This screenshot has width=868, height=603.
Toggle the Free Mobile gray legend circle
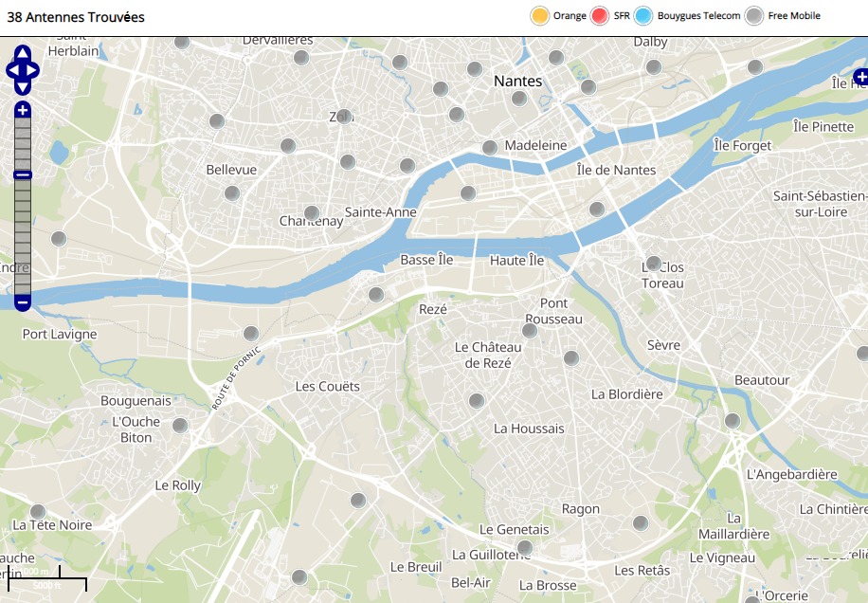[754, 16]
